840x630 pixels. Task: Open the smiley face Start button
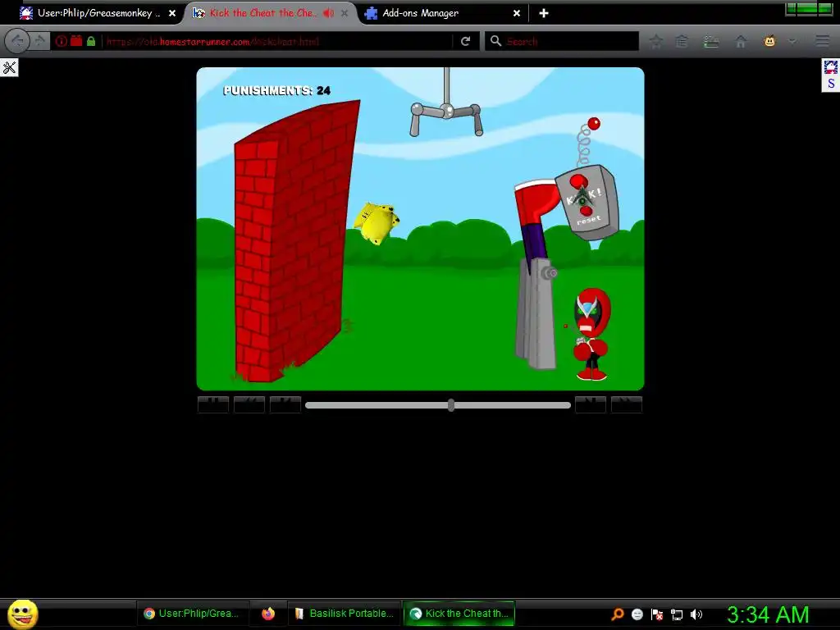tap(22, 614)
